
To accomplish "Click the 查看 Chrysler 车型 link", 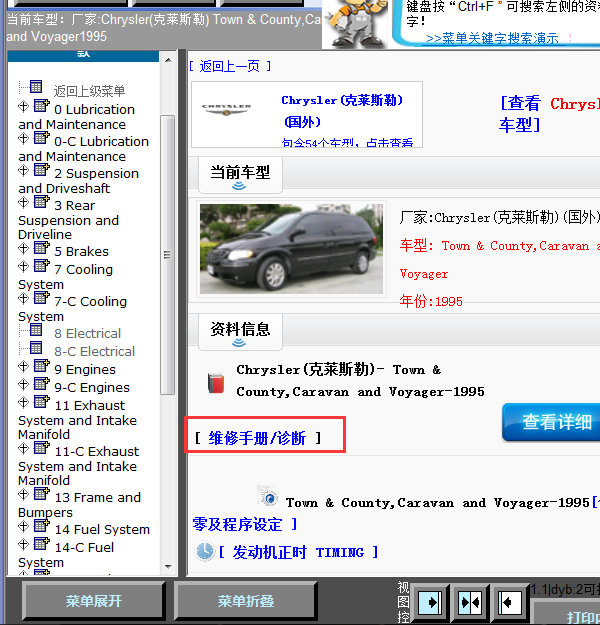I will click(550, 114).
